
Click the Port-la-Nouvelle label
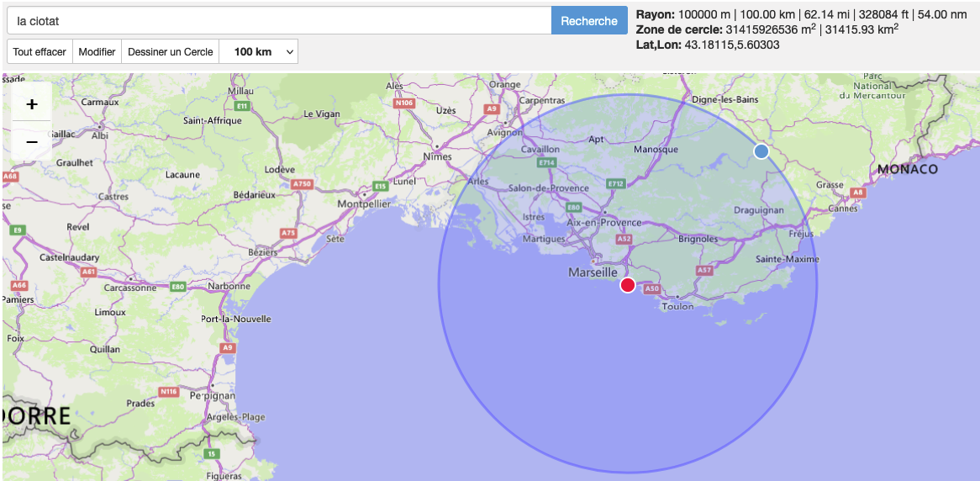pos(236,319)
